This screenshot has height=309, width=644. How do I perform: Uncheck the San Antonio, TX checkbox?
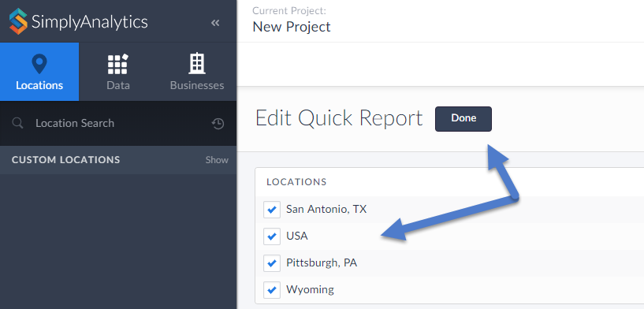271,210
